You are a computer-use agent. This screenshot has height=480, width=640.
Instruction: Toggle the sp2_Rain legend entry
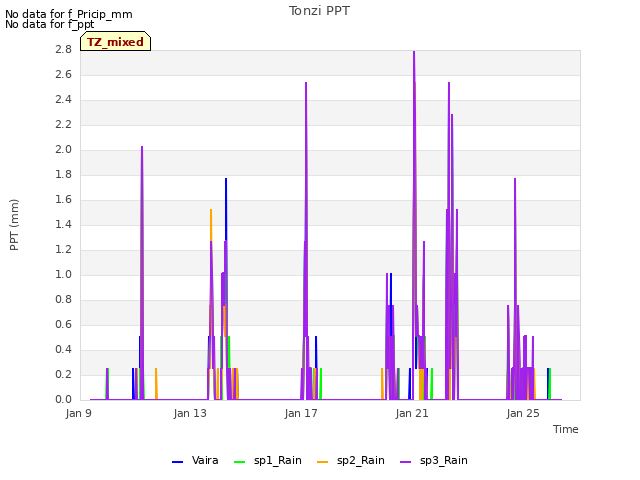pyautogui.click(x=351, y=461)
